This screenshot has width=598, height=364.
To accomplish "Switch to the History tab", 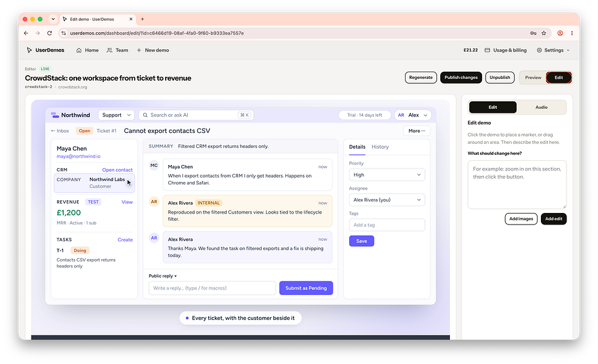I will tap(380, 147).
